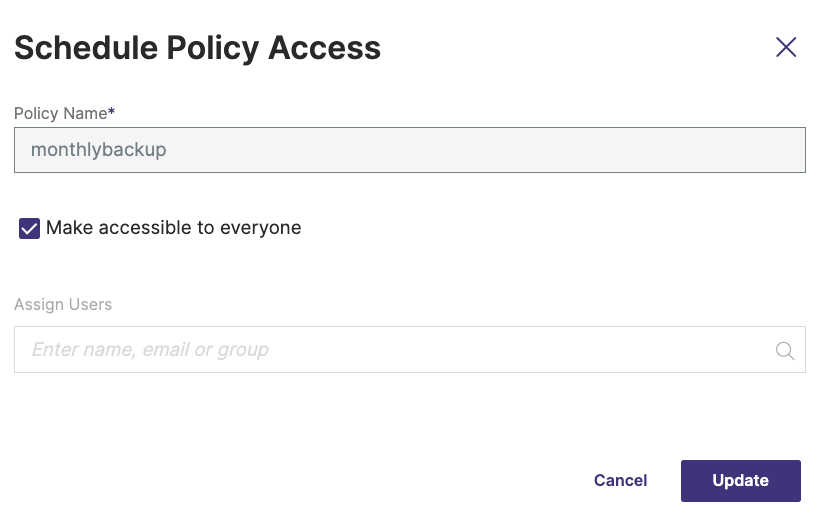Click the Schedule Policy Access title
The image size is (824, 530).
point(197,47)
